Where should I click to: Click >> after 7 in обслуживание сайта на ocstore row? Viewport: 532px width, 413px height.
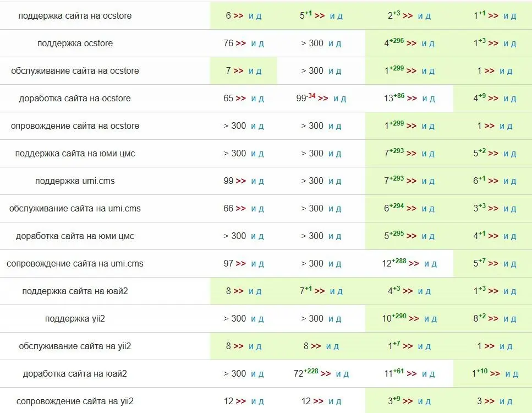[x=239, y=71]
